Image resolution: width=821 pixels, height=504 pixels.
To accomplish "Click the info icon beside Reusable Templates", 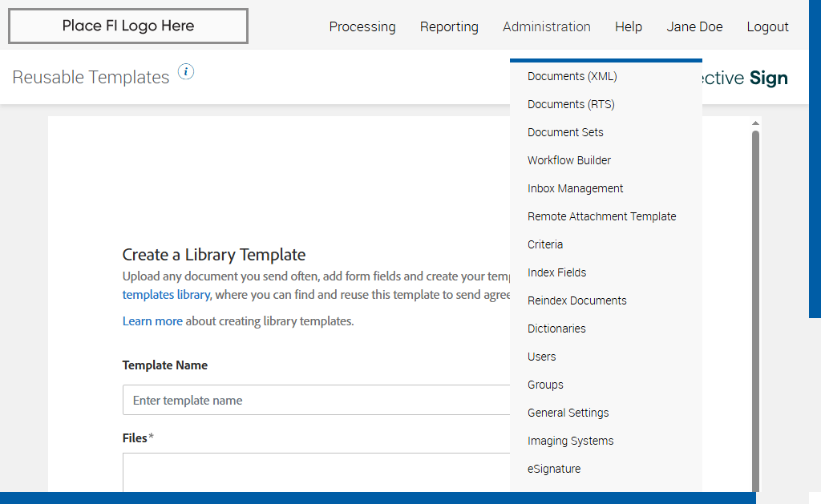I will [x=186, y=72].
